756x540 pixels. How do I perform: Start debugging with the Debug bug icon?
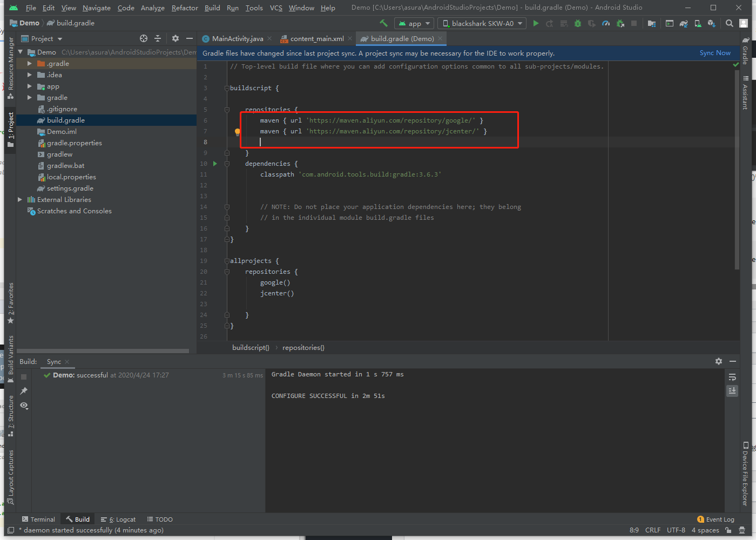pos(578,23)
